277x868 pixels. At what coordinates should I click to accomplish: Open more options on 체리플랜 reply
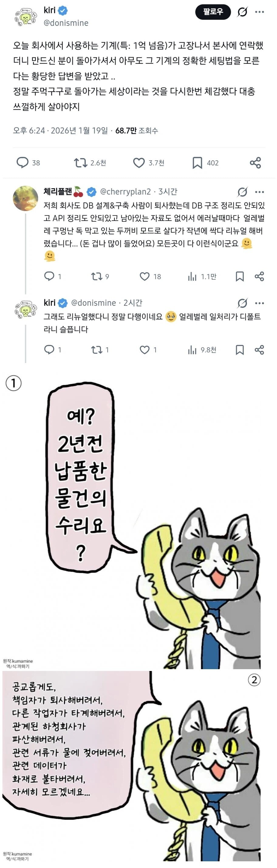[x=259, y=192]
